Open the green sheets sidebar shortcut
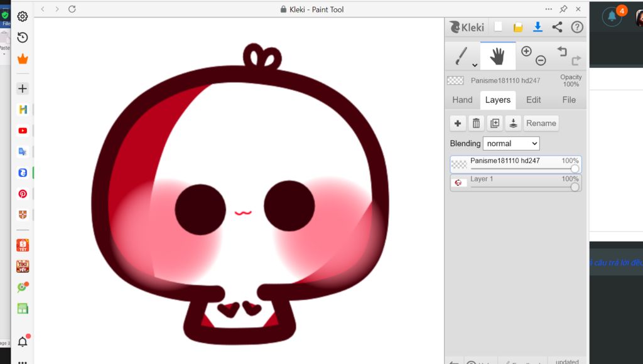 click(x=23, y=309)
